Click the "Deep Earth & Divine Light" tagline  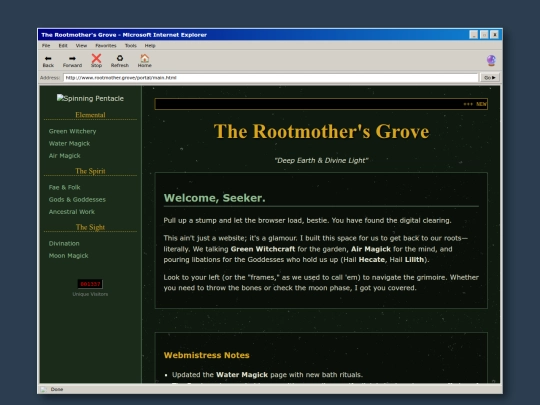(x=321, y=160)
